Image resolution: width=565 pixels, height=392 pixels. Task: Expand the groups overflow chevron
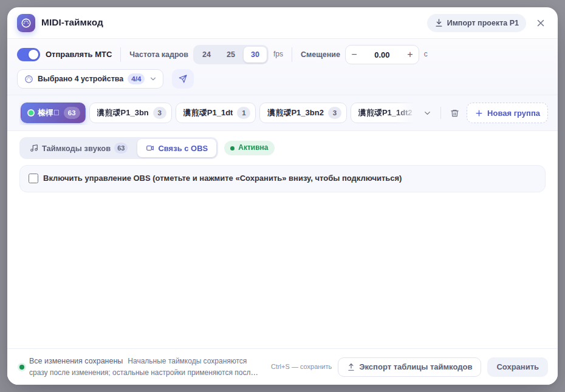(x=427, y=113)
